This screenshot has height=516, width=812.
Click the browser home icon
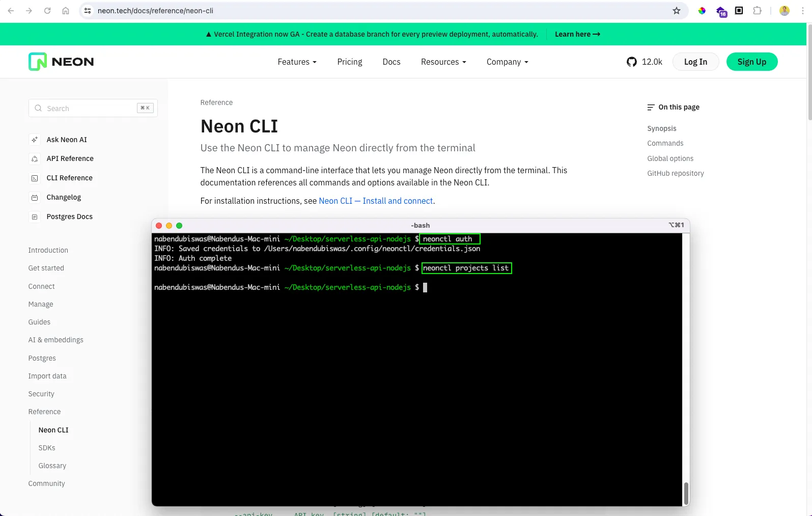(x=66, y=11)
